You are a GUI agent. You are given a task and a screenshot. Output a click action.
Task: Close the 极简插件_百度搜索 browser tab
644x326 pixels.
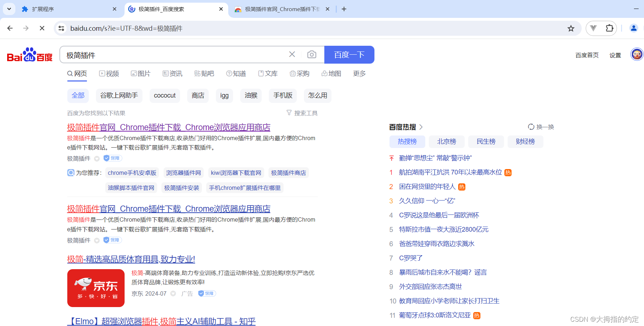point(221,9)
